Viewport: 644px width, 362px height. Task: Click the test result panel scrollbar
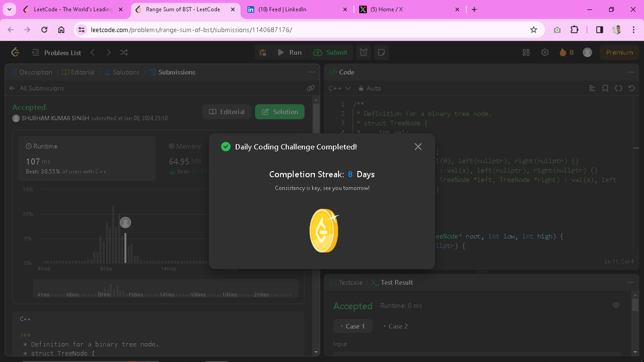tap(635, 305)
